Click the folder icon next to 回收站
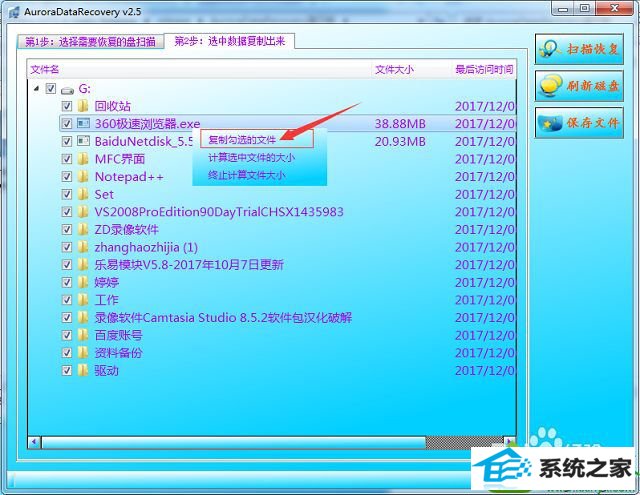Image resolution: width=640 pixels, height=495 pixels. click(83, 106)
